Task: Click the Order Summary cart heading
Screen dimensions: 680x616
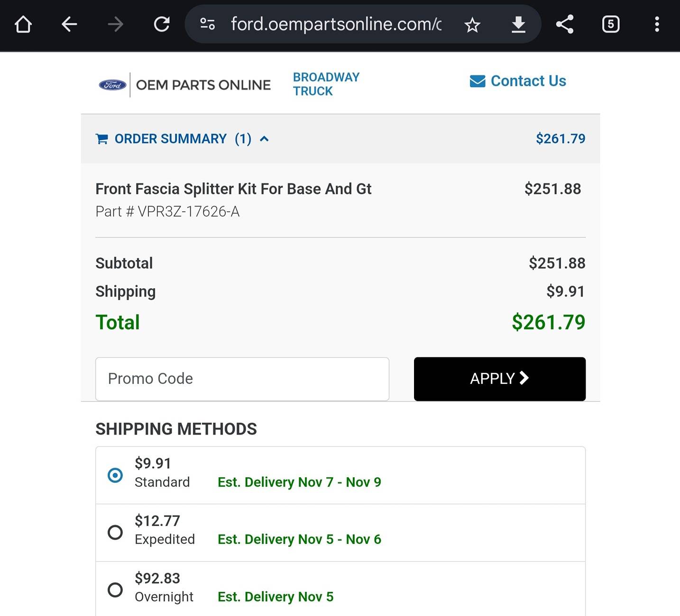Action: pos(174,139)
